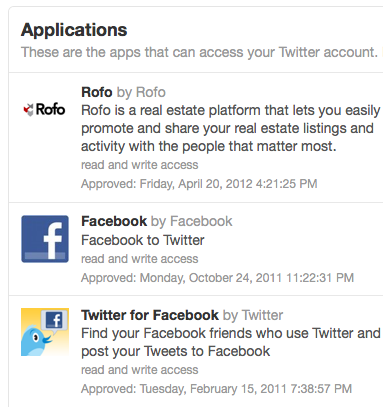383x407 pixels.
Task: Click the "Facebook to Twitter" description
Action: (x=143, y=240)
